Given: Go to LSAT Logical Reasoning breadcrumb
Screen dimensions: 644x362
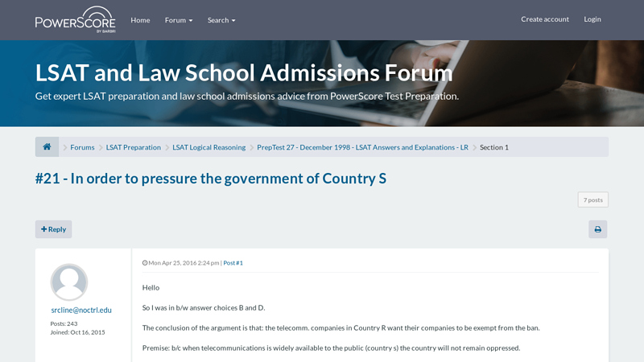Looking at the screenshot, I should click(x=208, y=147).
